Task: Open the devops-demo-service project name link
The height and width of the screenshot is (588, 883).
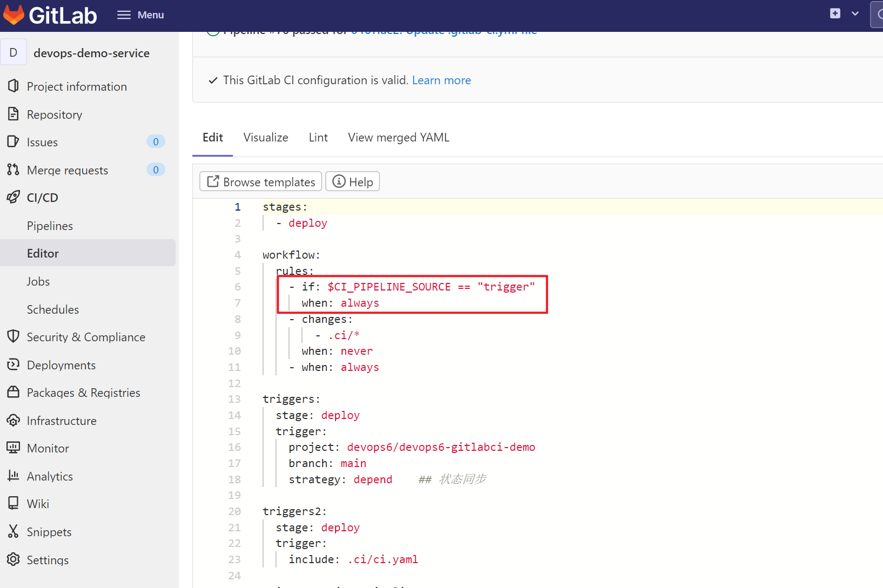Action: click(x=91, y=53)
